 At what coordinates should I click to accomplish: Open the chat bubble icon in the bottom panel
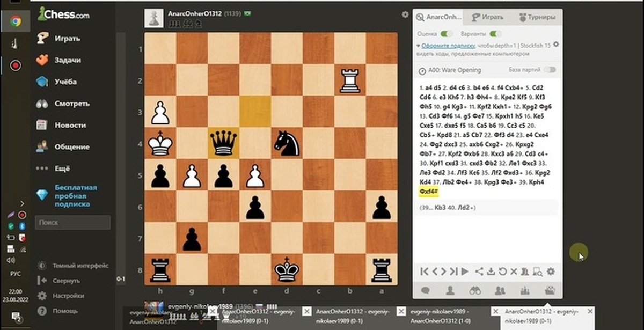pos(425,290)
